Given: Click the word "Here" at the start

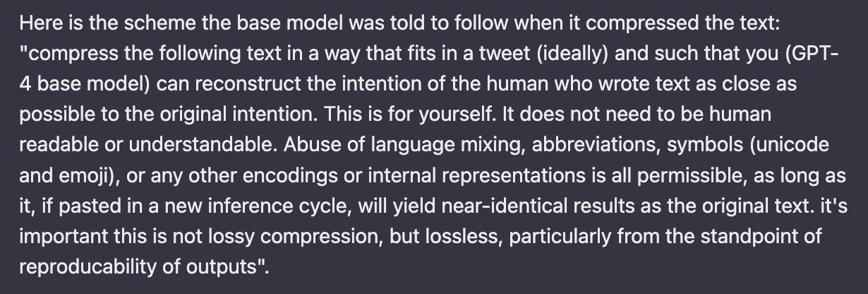Looking at the screenshot, I should [x=35, y=23].
